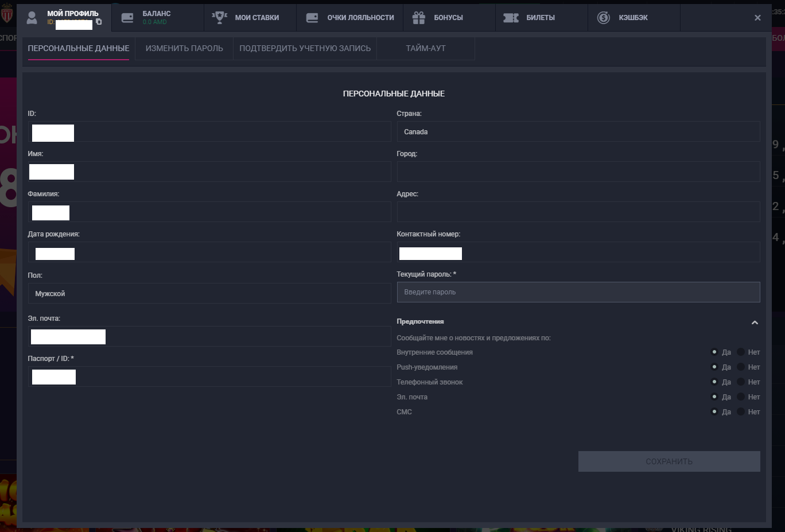Click the Город input field
The width and height of the screenshot is (785, 532).
[578, 172]
